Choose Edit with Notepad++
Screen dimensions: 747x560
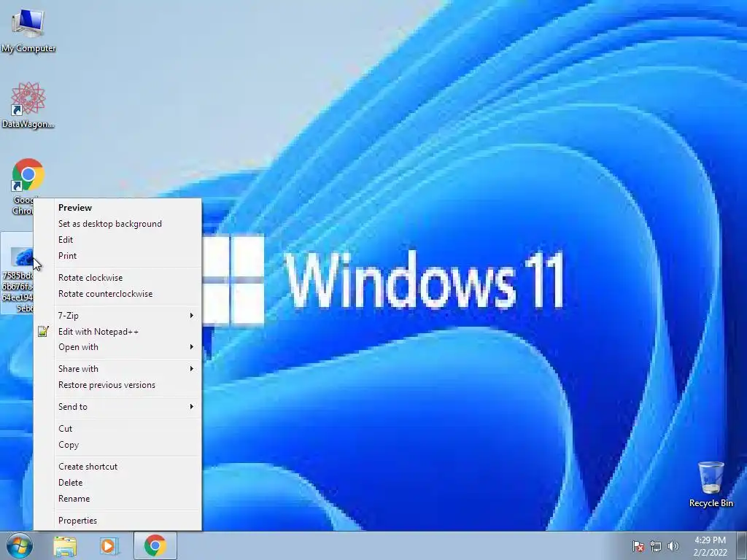point(117,332)
